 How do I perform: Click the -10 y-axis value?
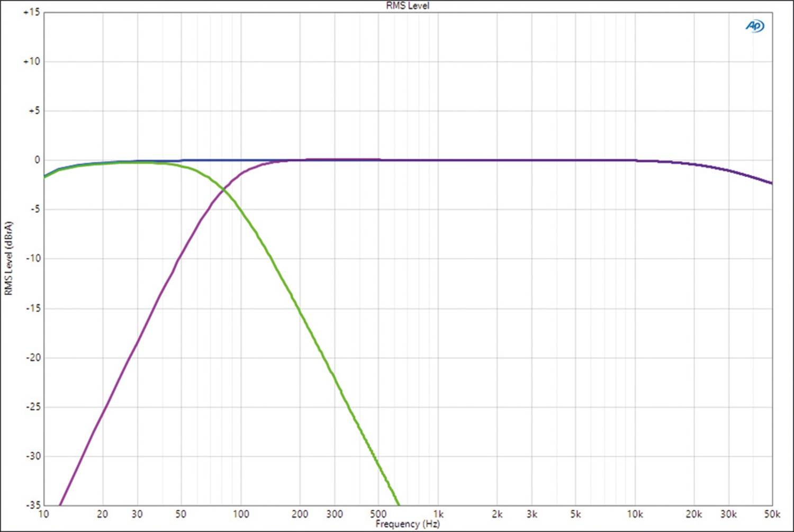tap(33, 258)
